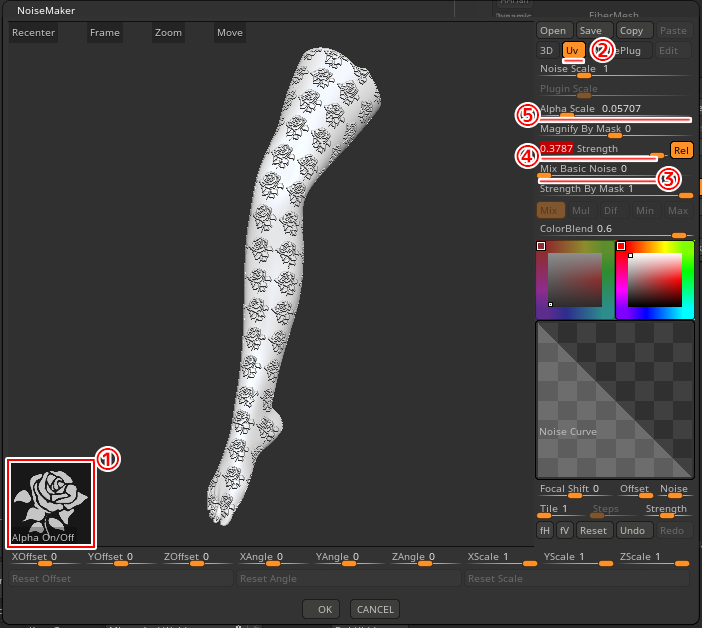This screenshot has width=702, height=628.
Task: Toggle the rose Alpha On/Off thumbnail
Action: tap(50, 501)
